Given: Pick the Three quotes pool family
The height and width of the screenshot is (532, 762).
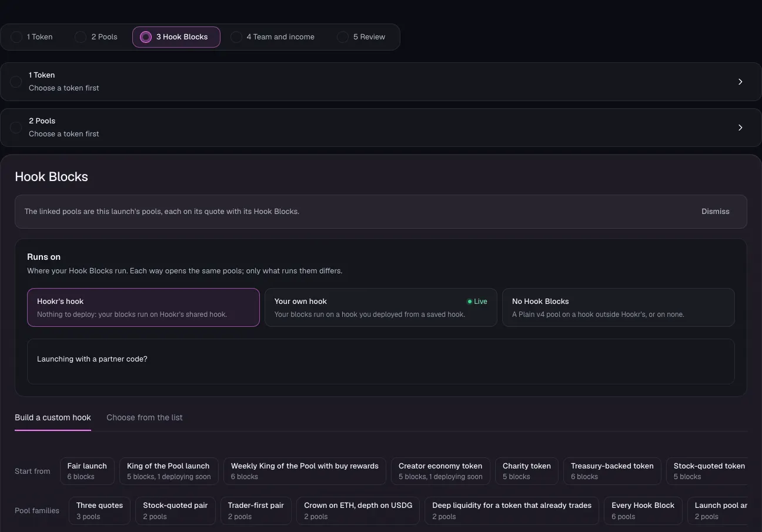Looking at the screenshot, I should (x=99, y=510).
